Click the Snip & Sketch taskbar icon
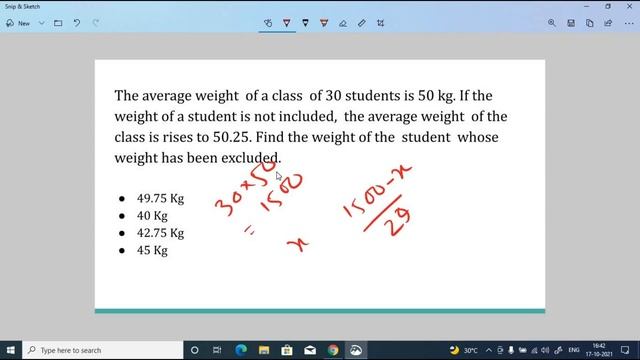The image size is (640, 360). tap(356, 350)
